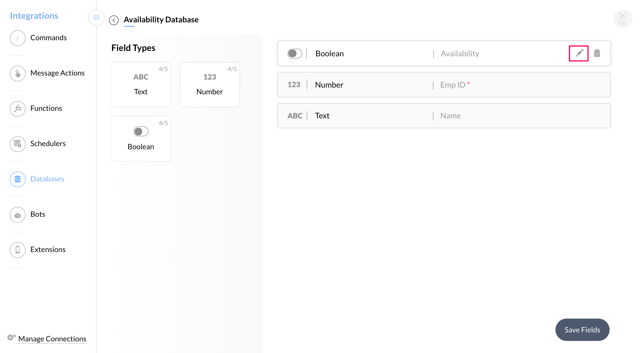The image size is (644, 353).
Task: Click the Name field name
Action: pos(450,116)
